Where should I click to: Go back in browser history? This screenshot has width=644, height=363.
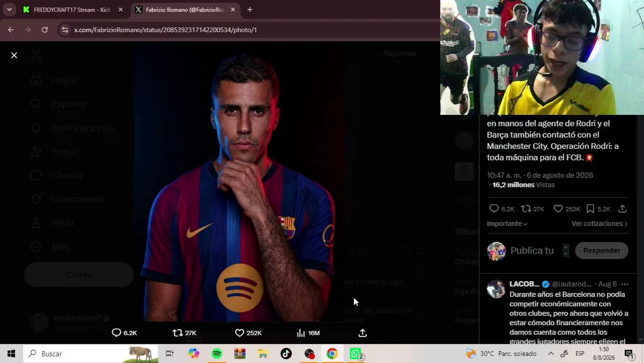click(11, 30)
